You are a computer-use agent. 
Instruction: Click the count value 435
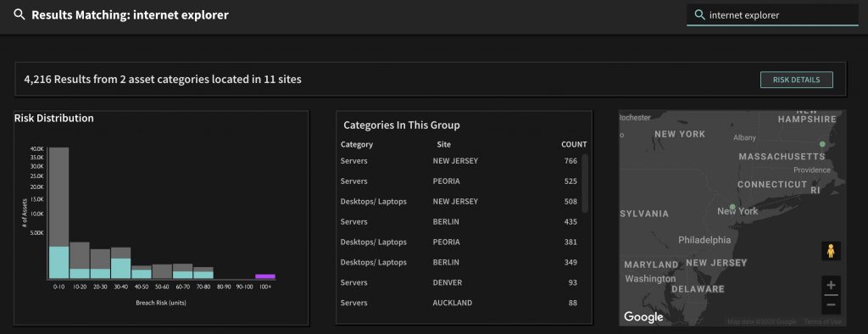[570, 221]
